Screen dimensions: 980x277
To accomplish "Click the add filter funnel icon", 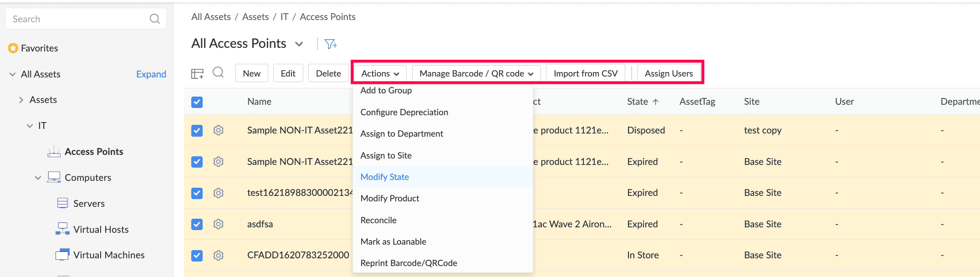I will point(330,44).
